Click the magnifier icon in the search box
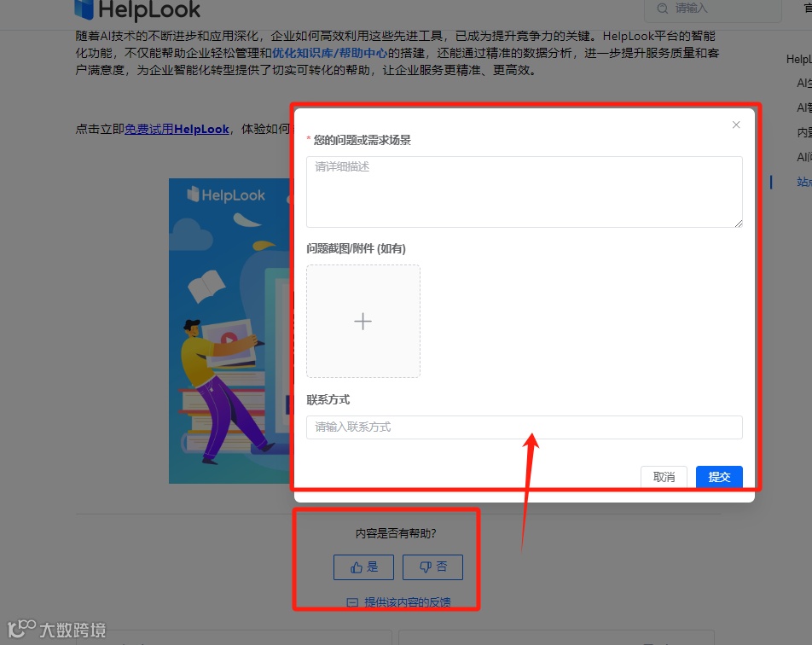This screenshot has width=812, height=645. [663, 9]
